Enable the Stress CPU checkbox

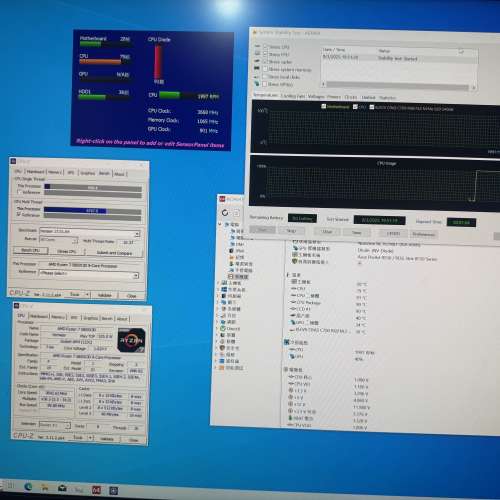coord(266,47)
